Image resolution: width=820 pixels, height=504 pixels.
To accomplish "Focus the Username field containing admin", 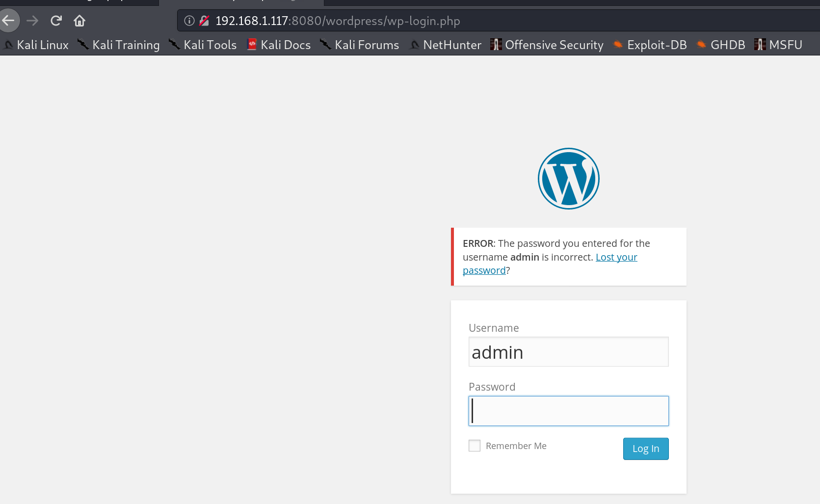I will 568,352.
